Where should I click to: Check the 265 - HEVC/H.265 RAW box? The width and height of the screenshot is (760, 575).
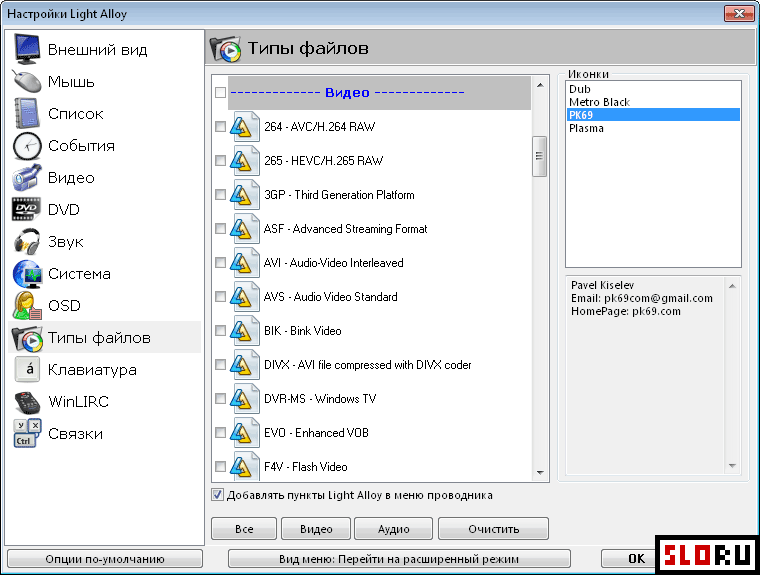point(220,160)
